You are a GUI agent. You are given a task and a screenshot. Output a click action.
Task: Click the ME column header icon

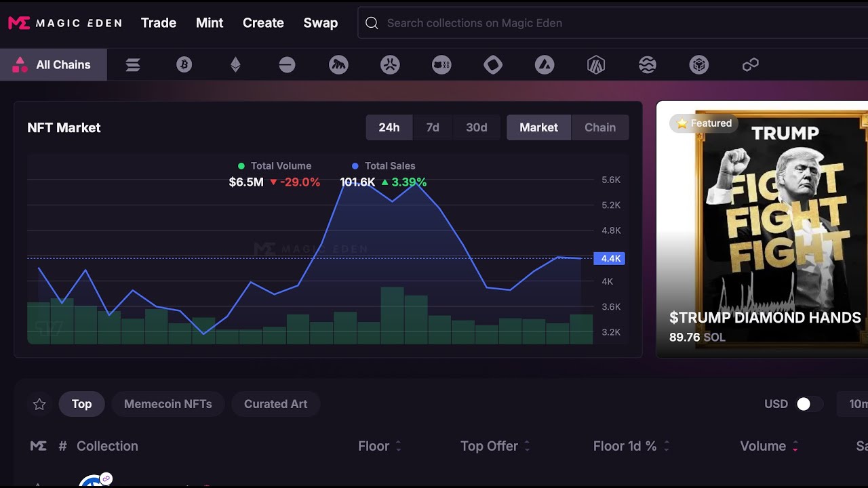pyautogui.click(x=39, y=446)
